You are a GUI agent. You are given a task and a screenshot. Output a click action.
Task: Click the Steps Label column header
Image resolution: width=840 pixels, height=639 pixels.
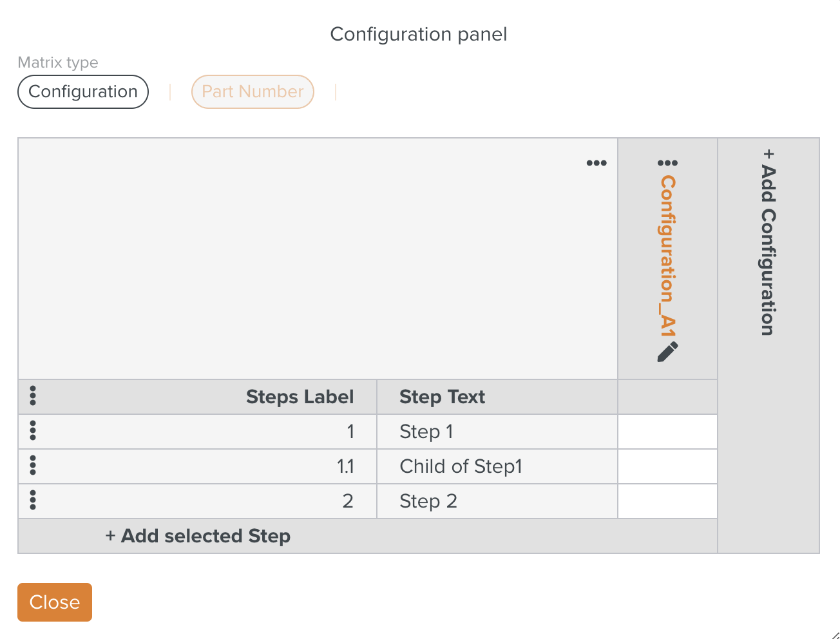pyautogui.click(x=300, y=397)
